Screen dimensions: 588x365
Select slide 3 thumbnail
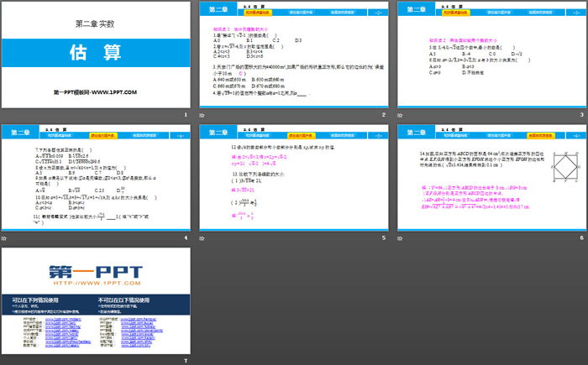tap(491, 55)
